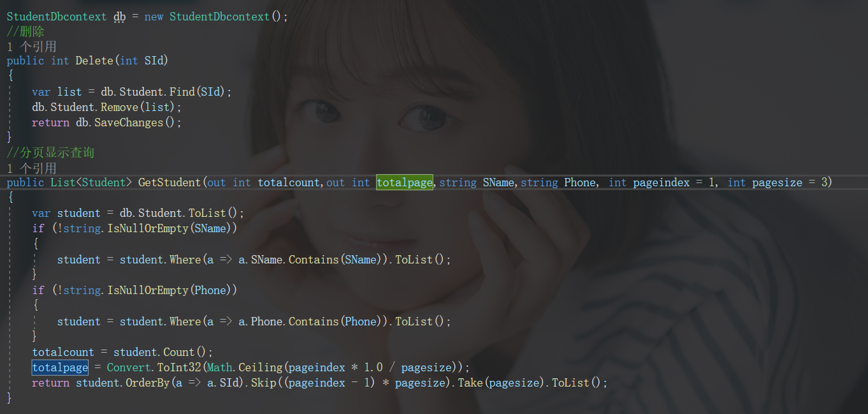Image resolution: width=868 pixels, height=414 pixels.
Task: Click Take in 'Take(pagesize)'
Action: click(x=470, y=383)
